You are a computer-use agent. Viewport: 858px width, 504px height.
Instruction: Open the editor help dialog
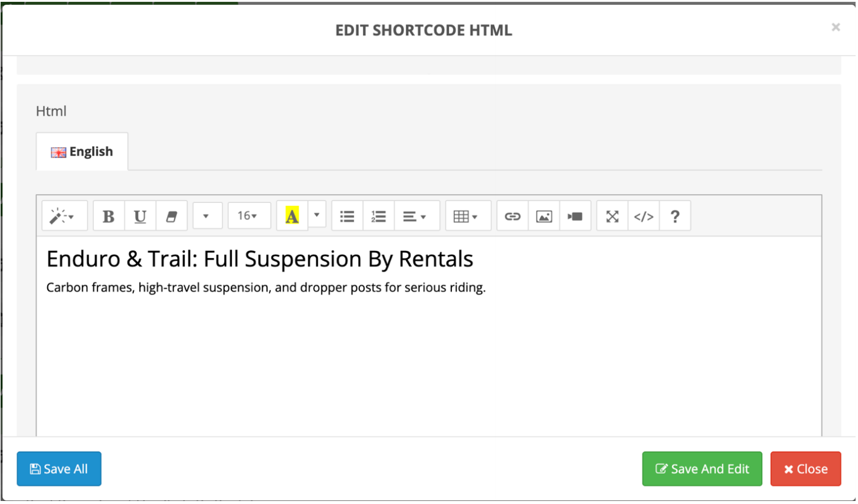tap(675, 216)
